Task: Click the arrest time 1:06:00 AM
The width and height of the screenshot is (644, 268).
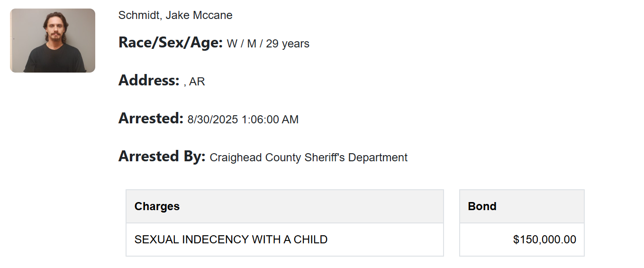Action: 270,120
